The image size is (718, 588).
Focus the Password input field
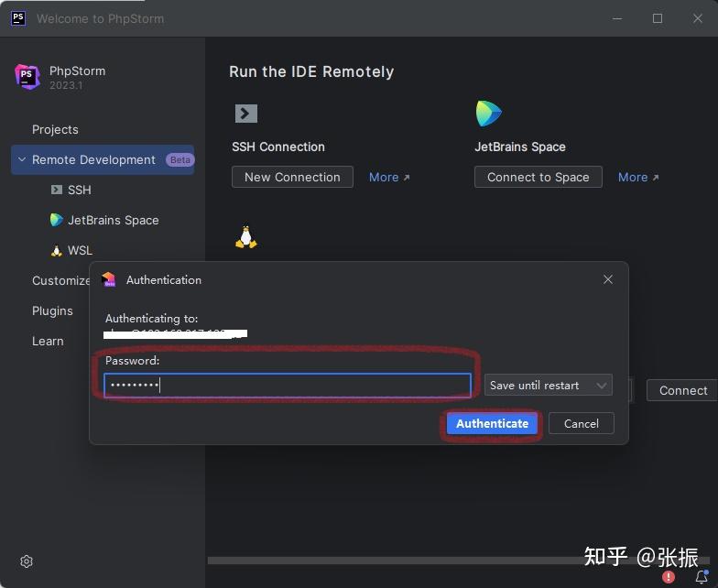[288, 385]
